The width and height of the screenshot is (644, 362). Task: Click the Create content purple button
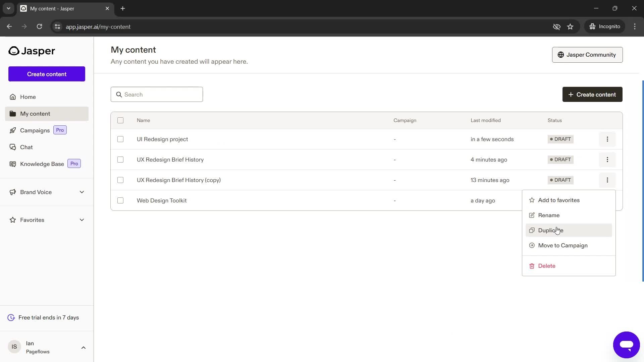(47, 74)
